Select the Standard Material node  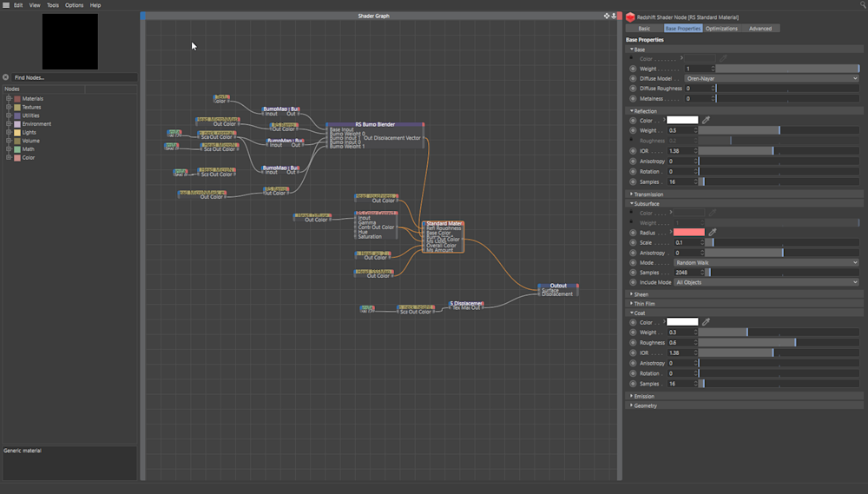tap(444, 224)
